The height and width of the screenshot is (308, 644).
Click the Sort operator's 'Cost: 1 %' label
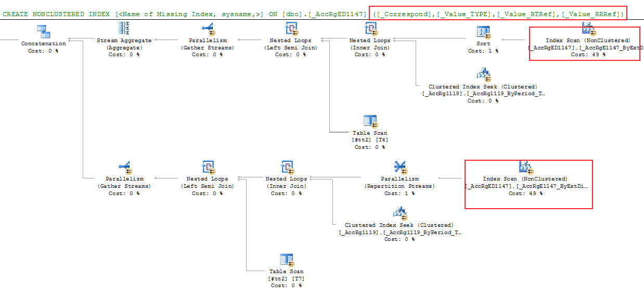click(483, 51)
